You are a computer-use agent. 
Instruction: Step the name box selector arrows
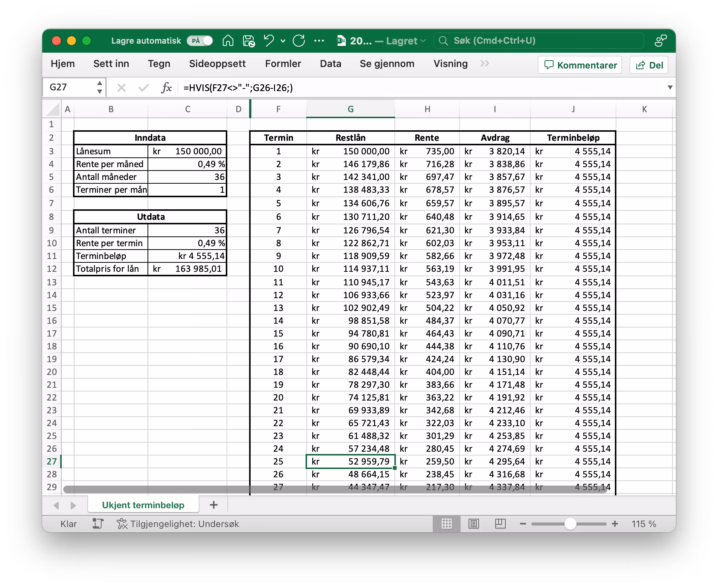pos(100,87)
